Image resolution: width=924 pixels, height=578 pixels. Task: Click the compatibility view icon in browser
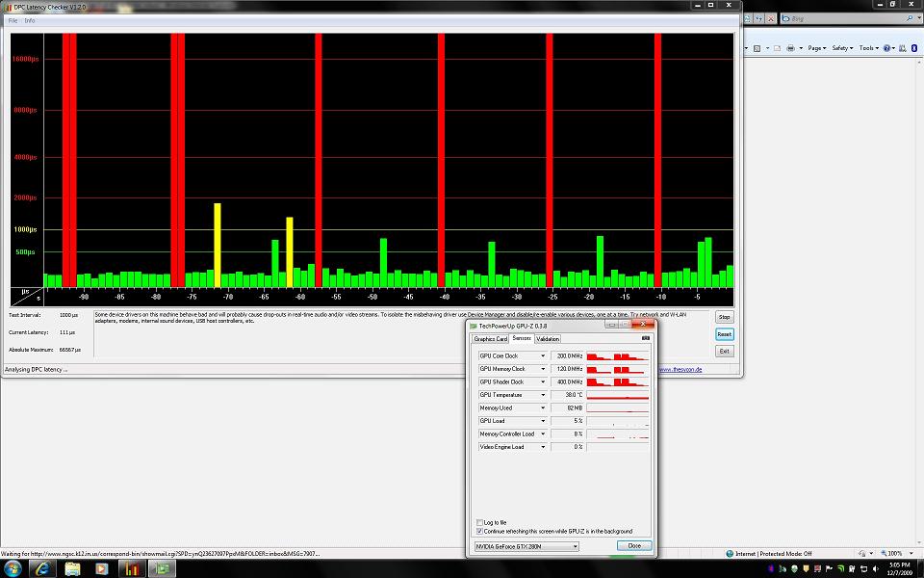[x=747, y=19]
